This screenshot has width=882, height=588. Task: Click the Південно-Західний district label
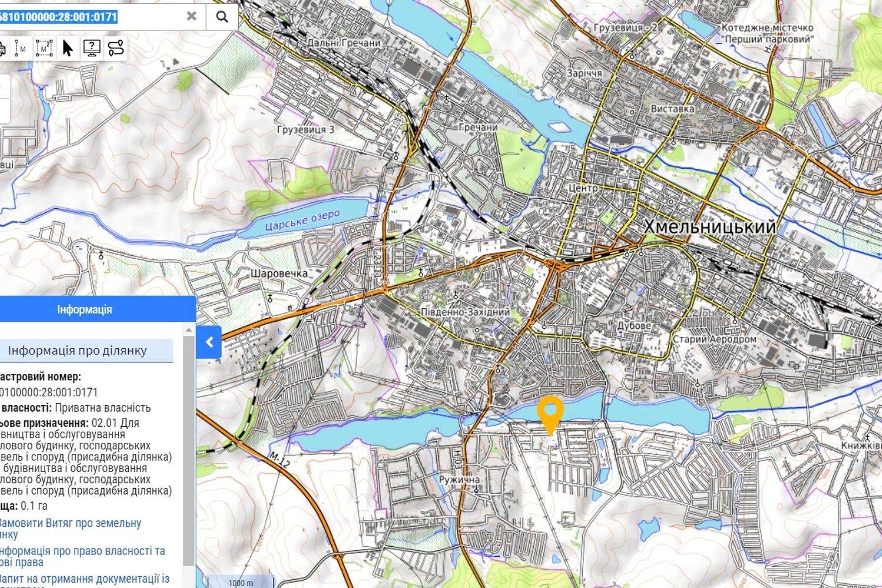(466, 312)
